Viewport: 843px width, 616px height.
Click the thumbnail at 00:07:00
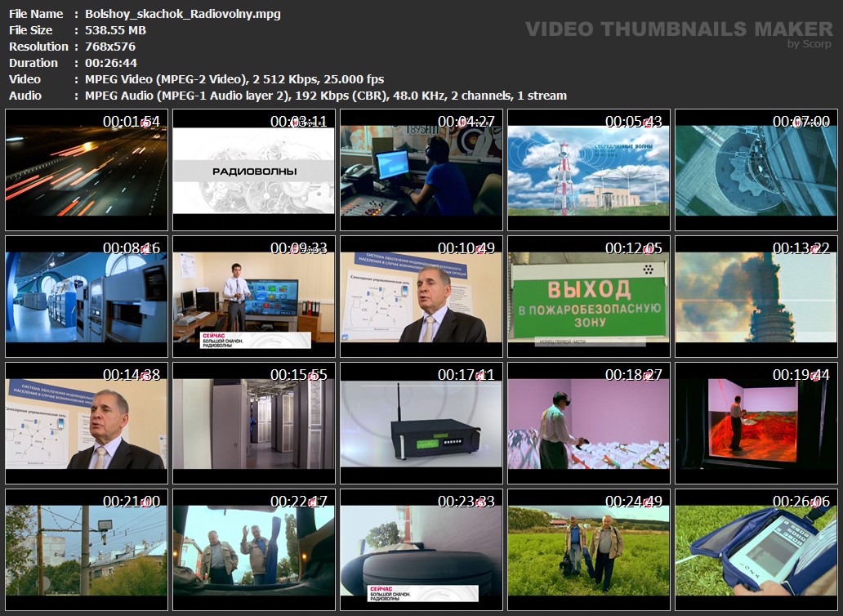pos(756,170)
